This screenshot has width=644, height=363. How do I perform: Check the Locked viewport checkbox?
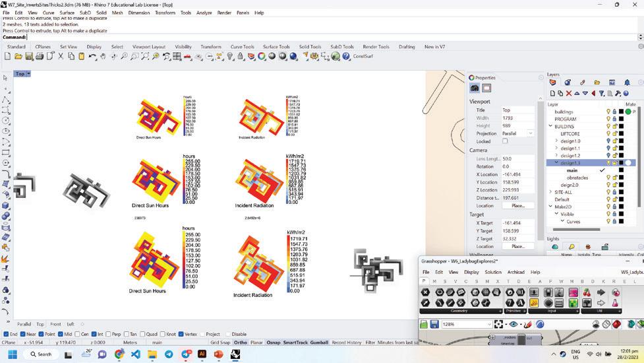(x=505, y=141)
